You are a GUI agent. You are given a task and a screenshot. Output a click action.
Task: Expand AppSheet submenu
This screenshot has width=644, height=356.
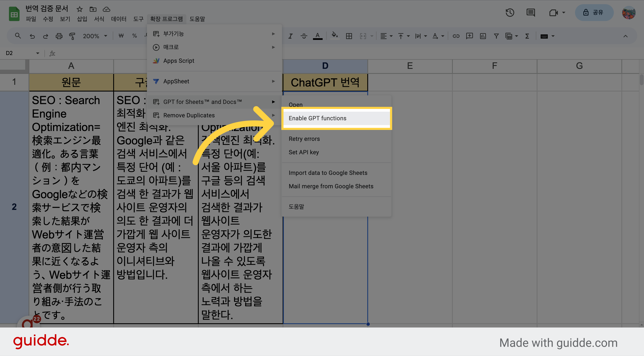coord(214,81)
